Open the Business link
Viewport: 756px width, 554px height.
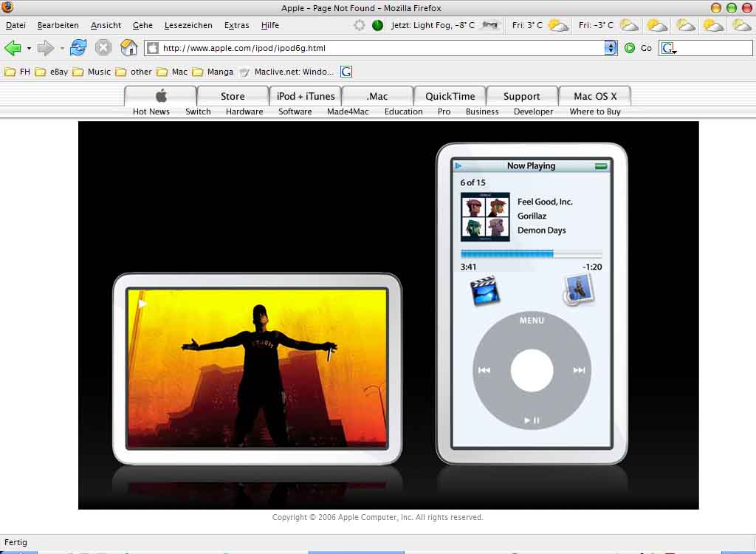[482, 112]
